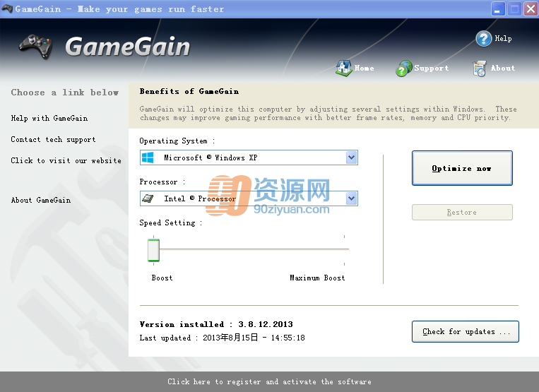This screenshot has height=392, width=539.
Task: Click the Processor label
Action: tap(162, 182)
